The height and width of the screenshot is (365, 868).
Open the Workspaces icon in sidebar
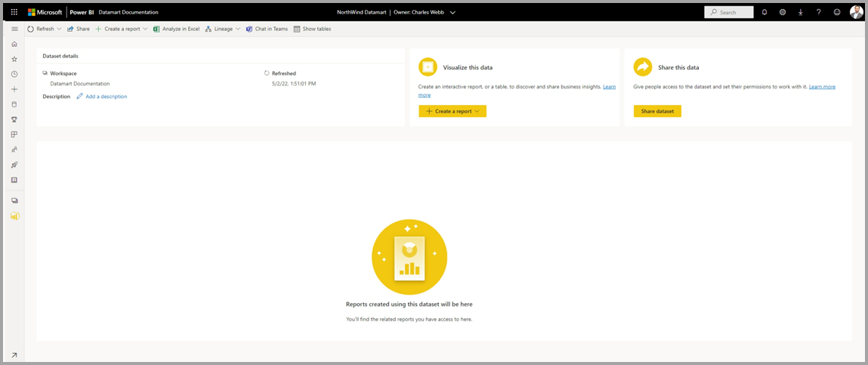coord(14,200)
